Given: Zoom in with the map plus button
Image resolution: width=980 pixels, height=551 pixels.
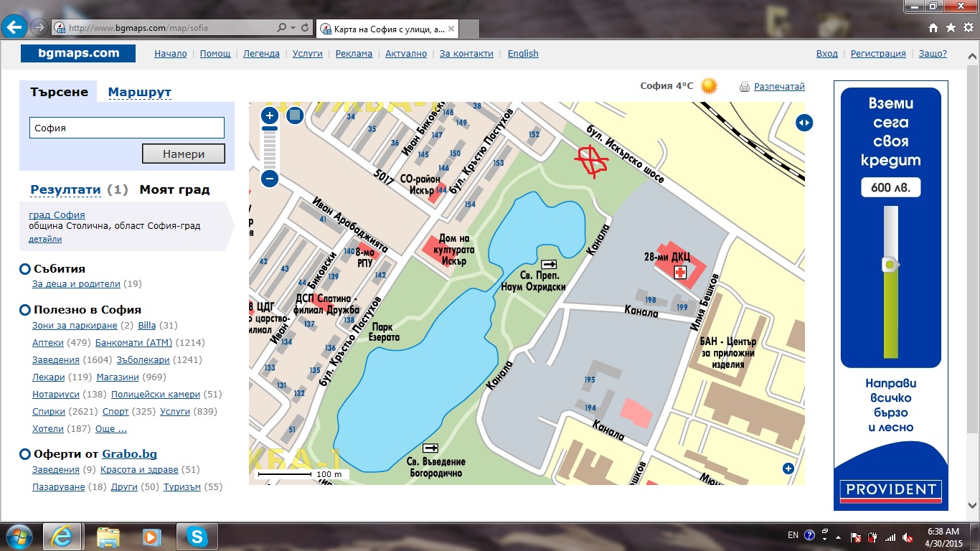Looking at the screenshot, I should [x=270, y=116].
